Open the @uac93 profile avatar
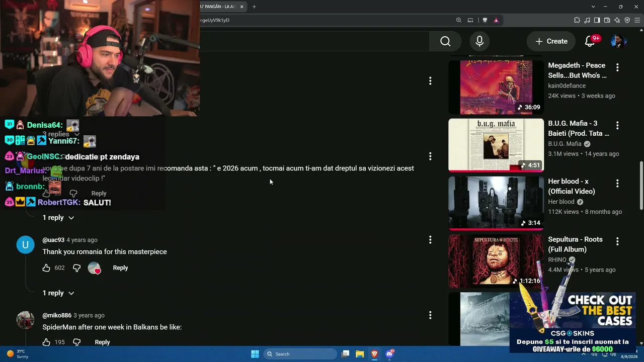The image size is (644, 362). (x=26, y=245)
